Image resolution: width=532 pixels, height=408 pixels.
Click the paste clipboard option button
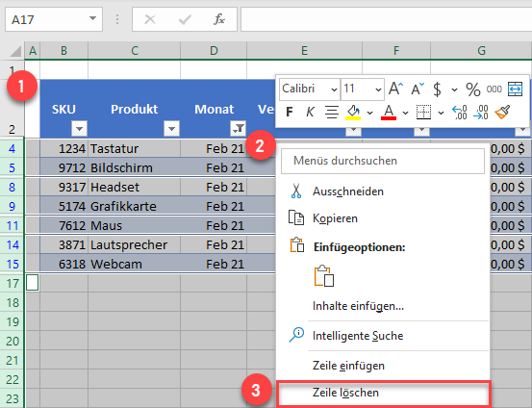point(324,276)
